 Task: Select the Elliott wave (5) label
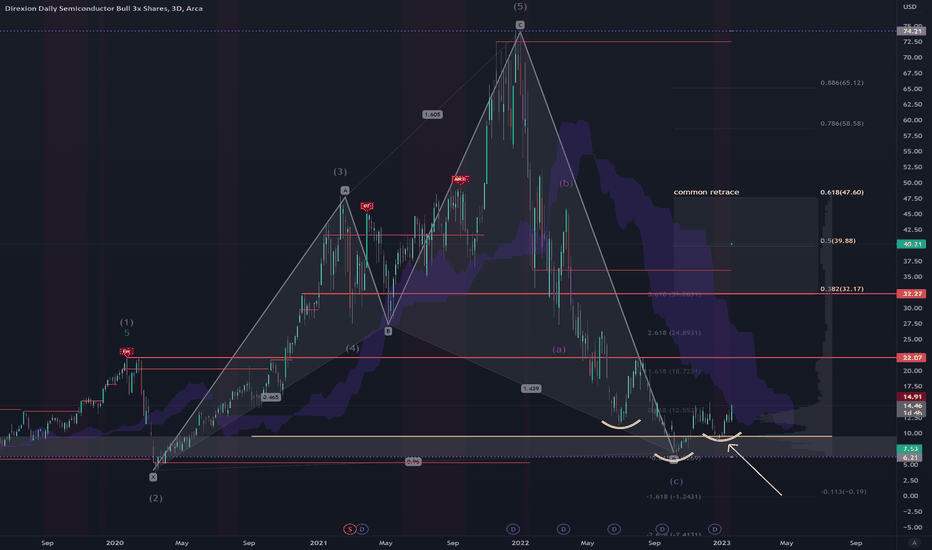click(520, 7)
